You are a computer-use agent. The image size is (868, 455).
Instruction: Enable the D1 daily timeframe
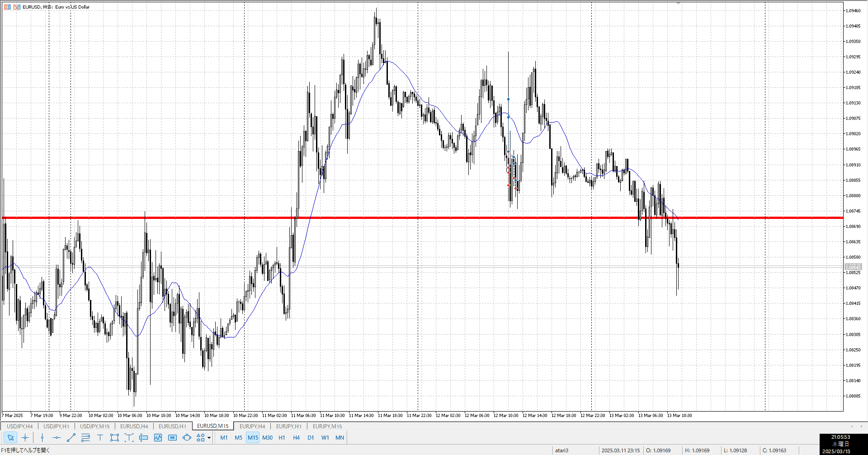[x=311, y=437]
